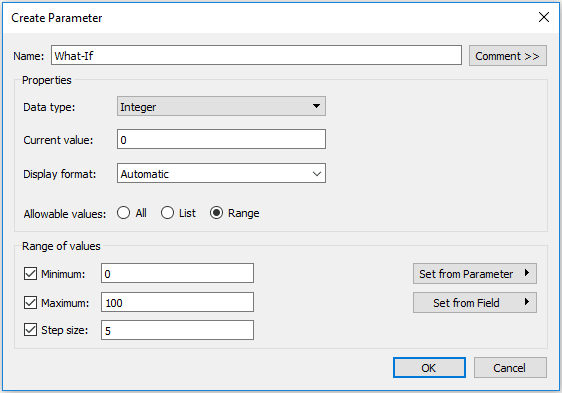The height and width of the screenshot is (393, 562).
Task: Click the Display format chevron arrow
Action: pyautogui.click(x=316, y=174)
